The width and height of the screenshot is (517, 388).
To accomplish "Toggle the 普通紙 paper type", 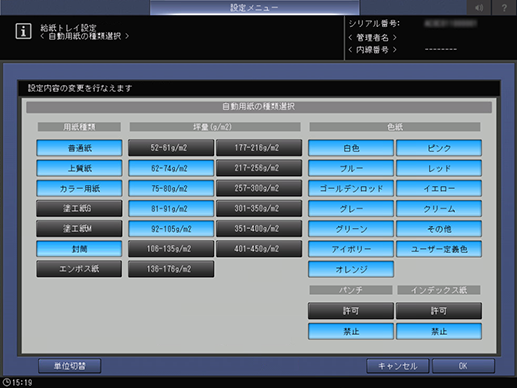I will coord(79,148).
